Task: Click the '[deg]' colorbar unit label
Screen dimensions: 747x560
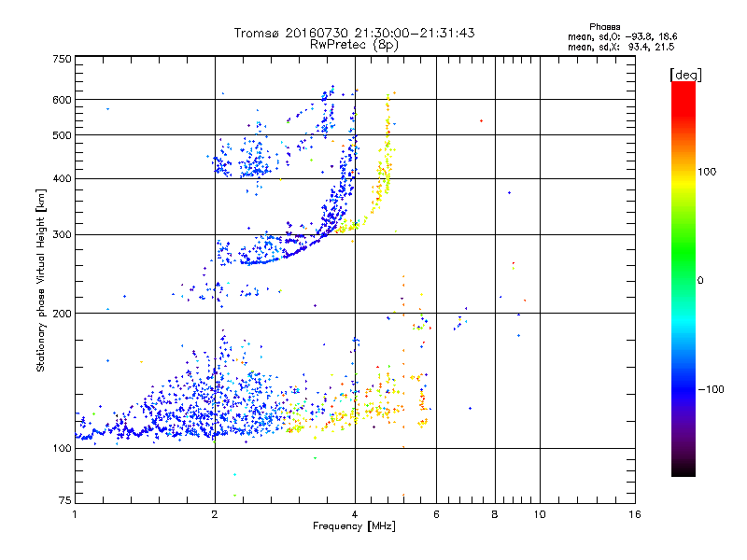Action: tap(685, 75)
